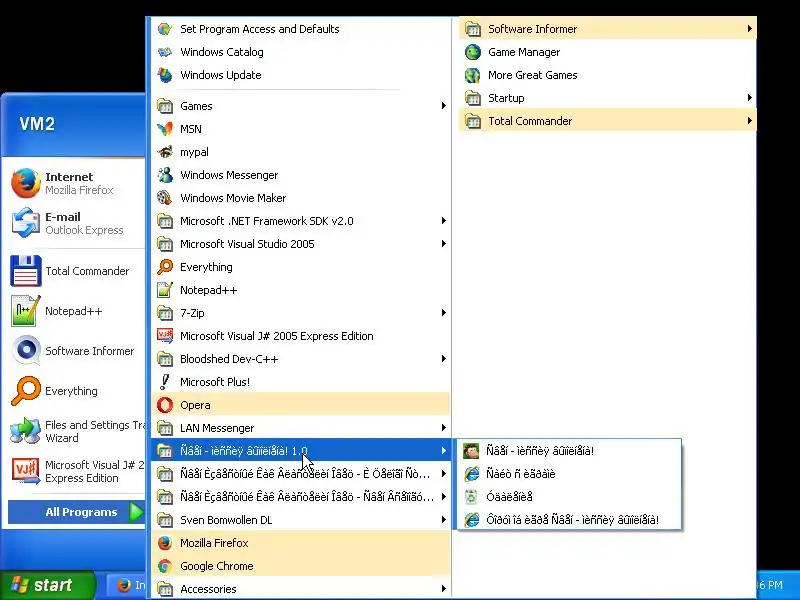Open the More Great Games globe icon

[x=473, y=75]
